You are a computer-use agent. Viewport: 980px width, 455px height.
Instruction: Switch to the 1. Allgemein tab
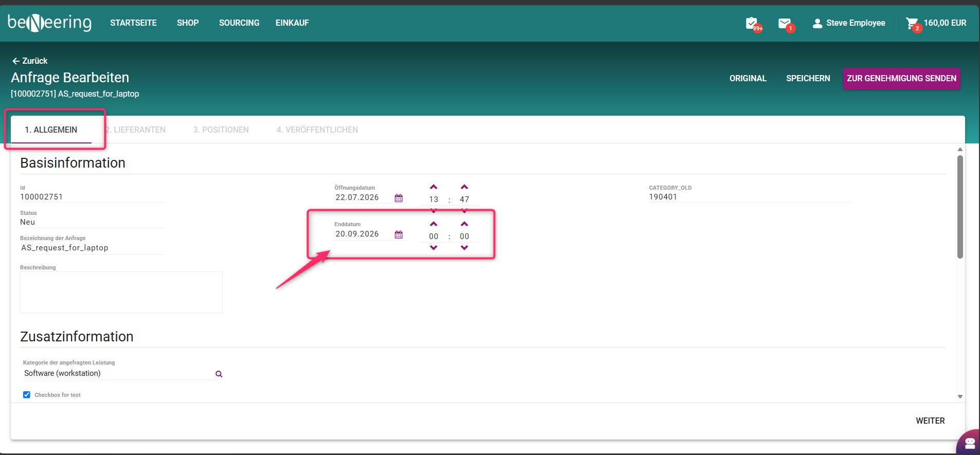[x=51, y=130]
